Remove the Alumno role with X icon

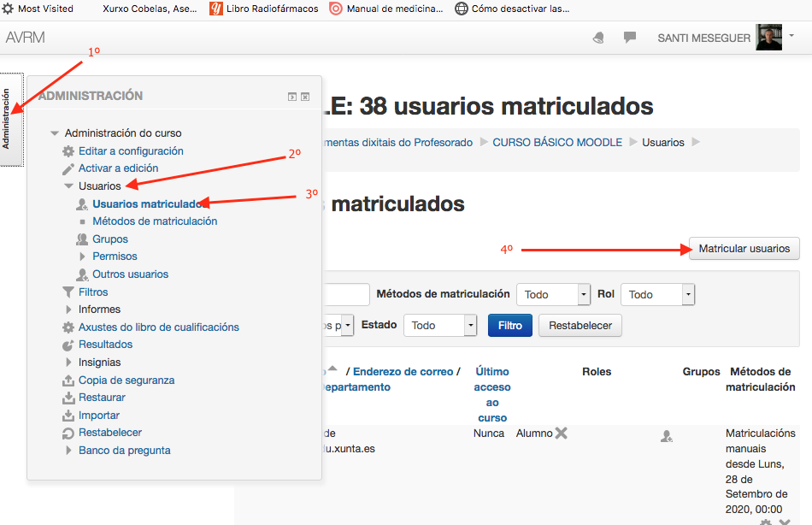(x=562, y=434)
